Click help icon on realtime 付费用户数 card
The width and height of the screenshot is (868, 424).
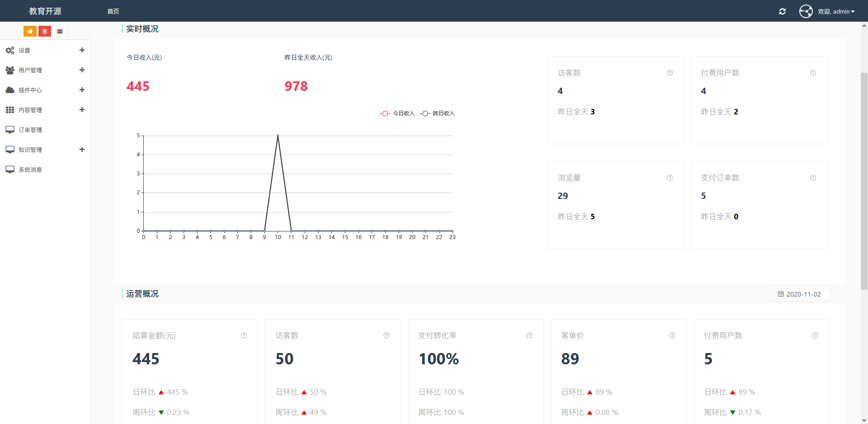pyautogui.click(x=813, y=73)
